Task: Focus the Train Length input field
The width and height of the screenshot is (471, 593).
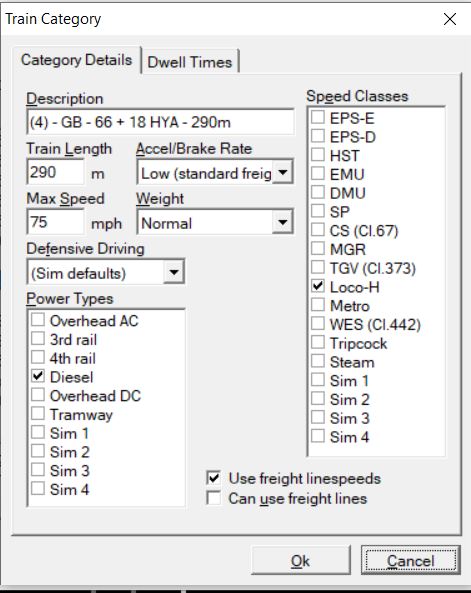Action: click(56, 172)
